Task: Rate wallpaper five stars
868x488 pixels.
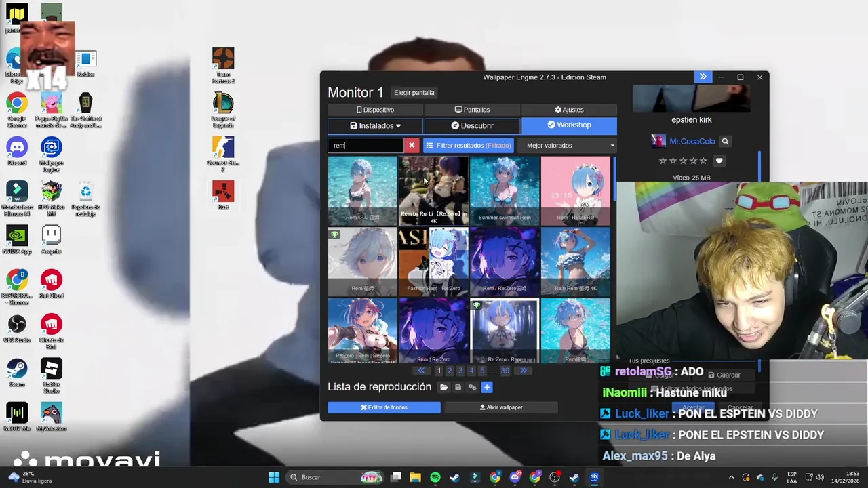Action: (x=703, y=161)
